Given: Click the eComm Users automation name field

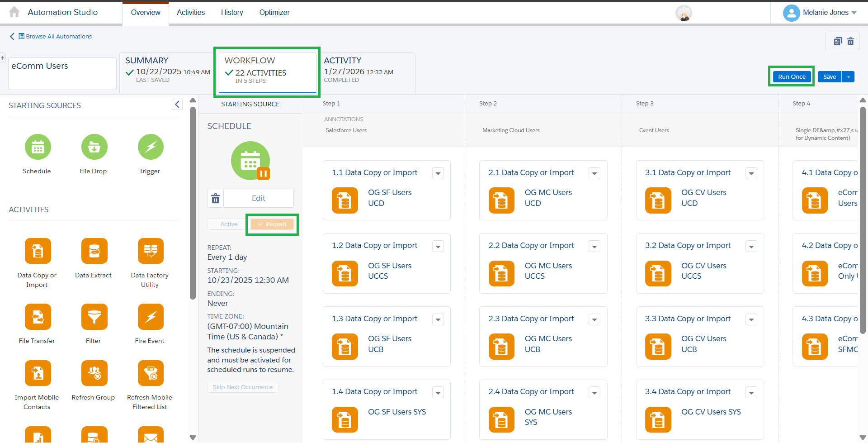Looking at the screenshot, I should (62, 73).
